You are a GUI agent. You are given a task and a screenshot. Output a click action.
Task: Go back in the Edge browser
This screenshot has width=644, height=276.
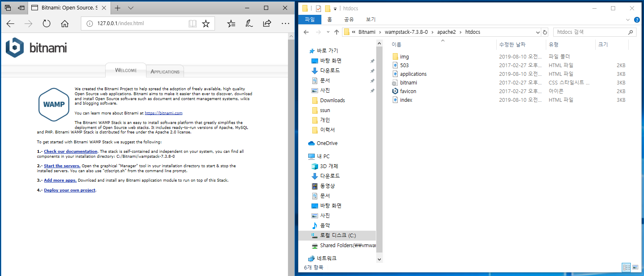(x=10, y=23)
